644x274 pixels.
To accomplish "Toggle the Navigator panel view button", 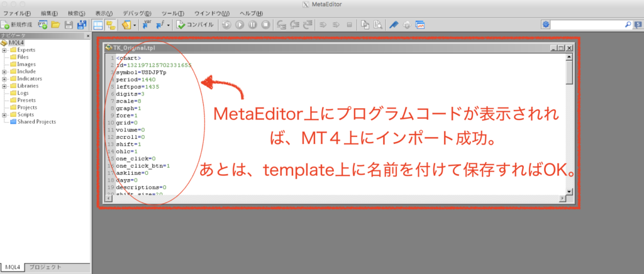I will [97, 25].
